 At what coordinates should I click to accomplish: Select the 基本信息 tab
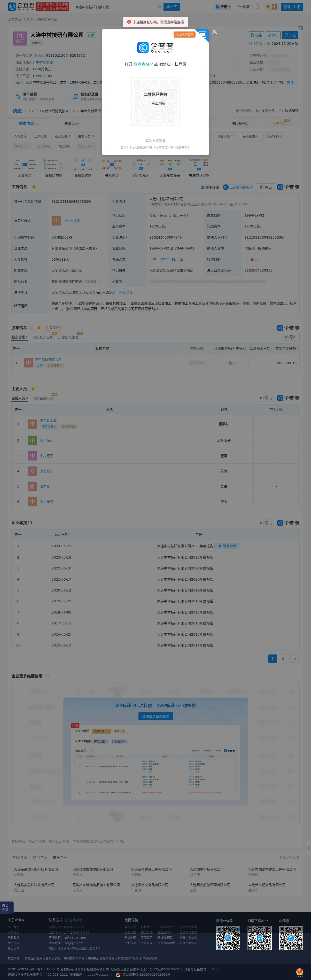point(29,124)
